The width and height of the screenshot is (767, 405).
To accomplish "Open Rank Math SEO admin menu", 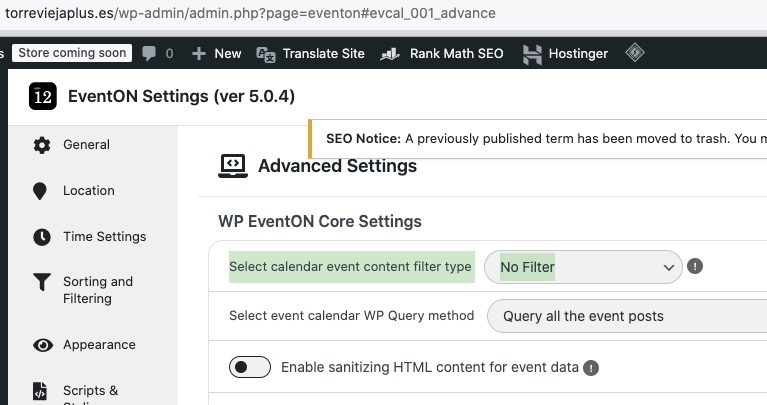I will [x=443, y=53].
